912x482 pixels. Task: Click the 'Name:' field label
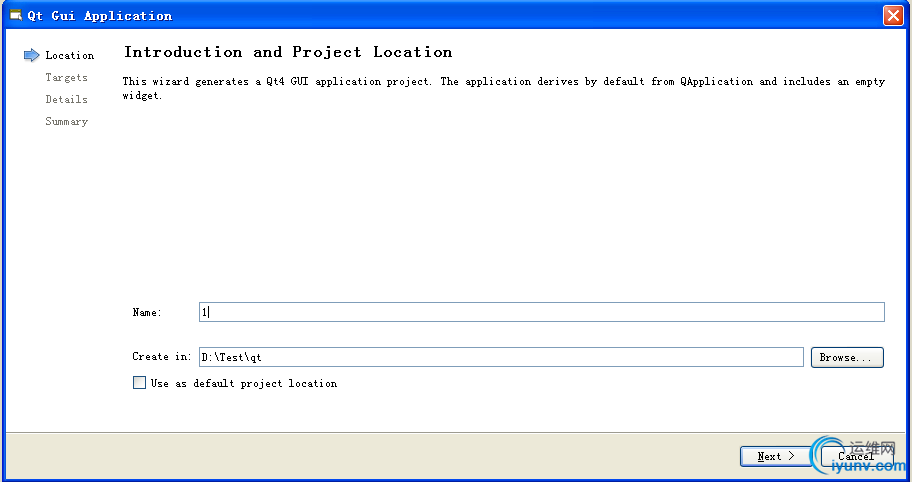pyautogui.click(x=147, y=312)
